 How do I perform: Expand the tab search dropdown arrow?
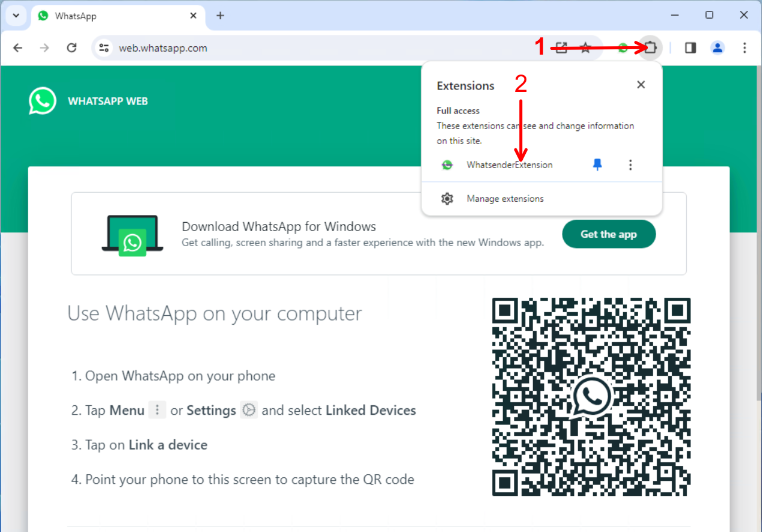coord(16,16)
